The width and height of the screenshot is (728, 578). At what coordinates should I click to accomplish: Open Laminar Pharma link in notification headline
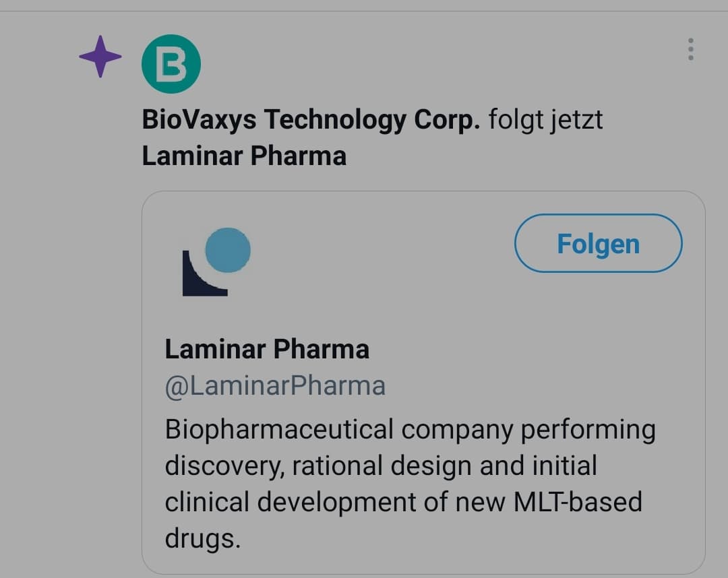point(244,156)
